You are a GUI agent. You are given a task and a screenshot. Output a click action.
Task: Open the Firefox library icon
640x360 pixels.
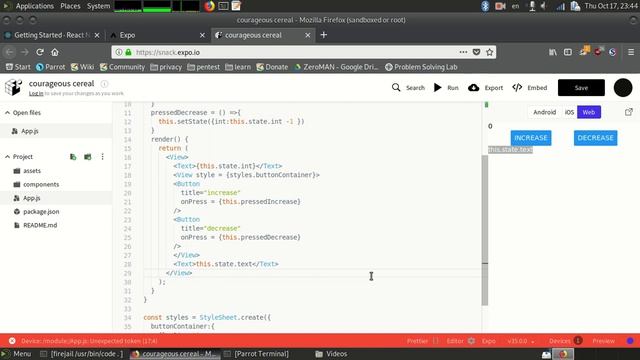553,52
